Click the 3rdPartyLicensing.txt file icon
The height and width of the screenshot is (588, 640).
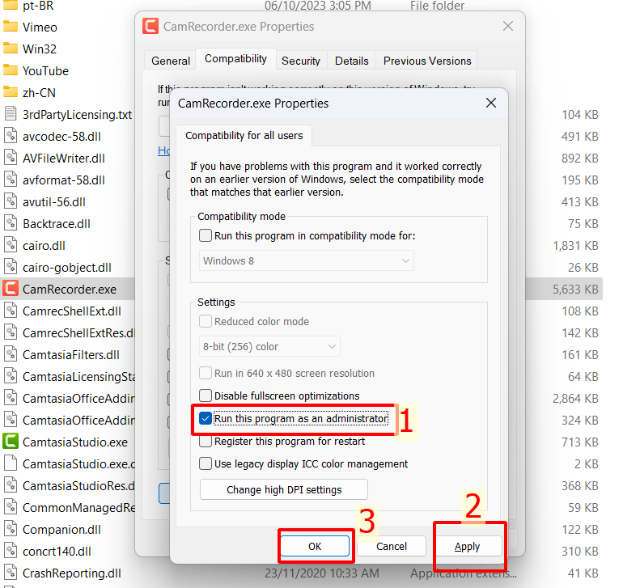pos(10,114)
